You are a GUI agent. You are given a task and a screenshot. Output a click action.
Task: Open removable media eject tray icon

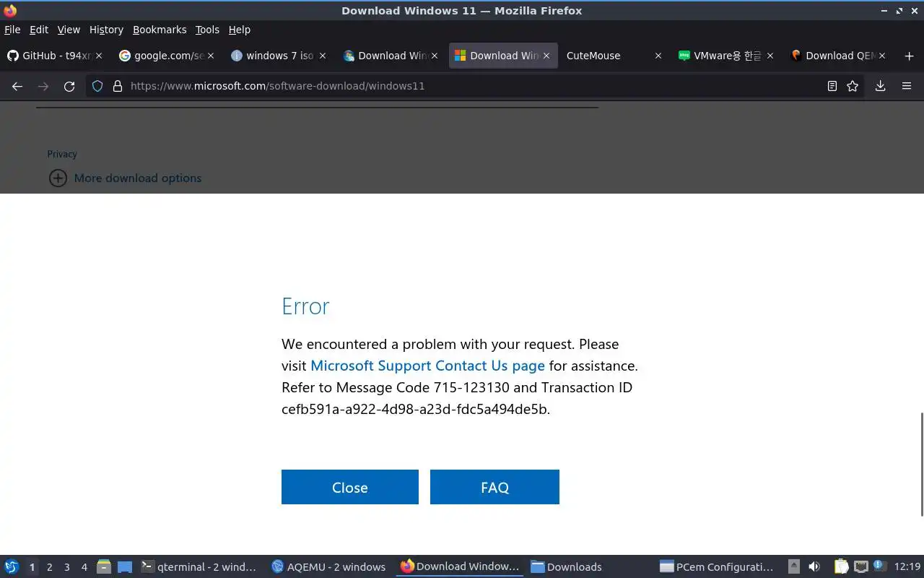pyautogui.click(x=794, y=566)
